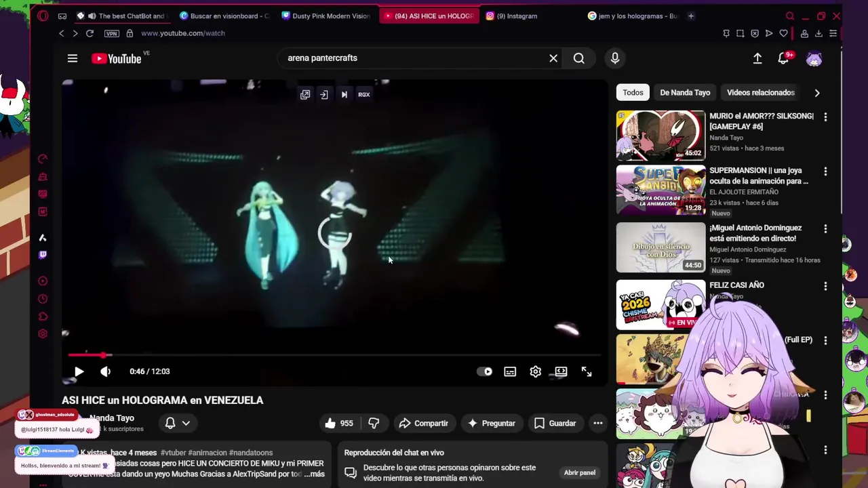
Task: Open the Twitch sidebar icon
Action: pos(43,255)
